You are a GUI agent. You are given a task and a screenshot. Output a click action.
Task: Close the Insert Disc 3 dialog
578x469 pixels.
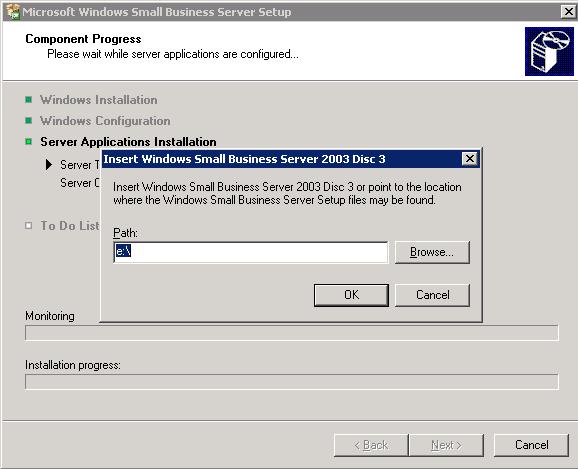[x=469, y=159]
